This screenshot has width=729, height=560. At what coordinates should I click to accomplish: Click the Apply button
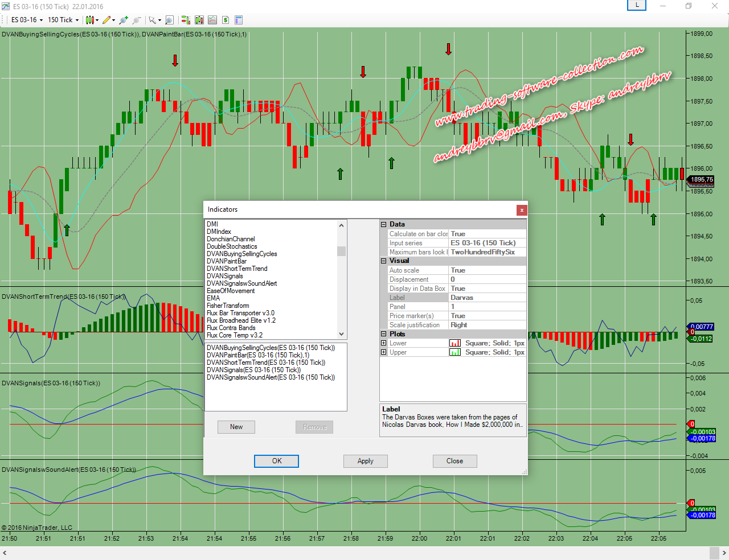pos(365,461)
